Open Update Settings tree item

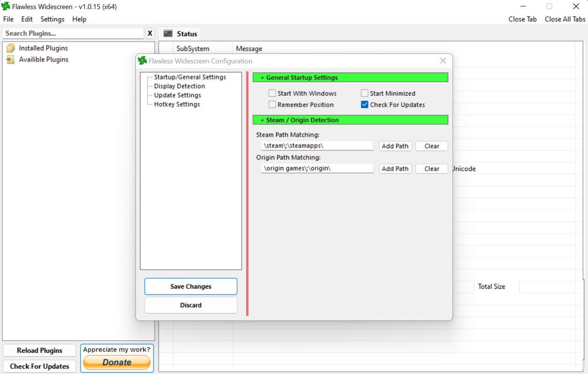coord(178,95)
